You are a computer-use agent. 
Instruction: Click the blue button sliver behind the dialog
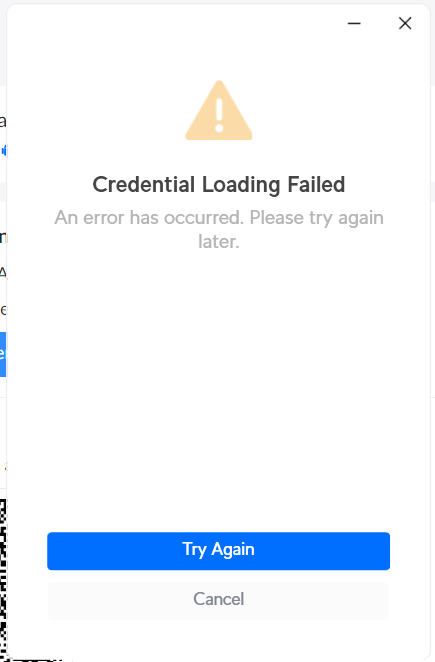coord(3,354)
